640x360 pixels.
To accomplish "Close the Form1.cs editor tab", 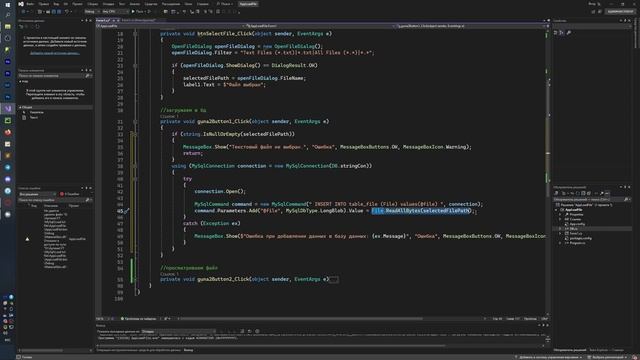I will point(118,20).
